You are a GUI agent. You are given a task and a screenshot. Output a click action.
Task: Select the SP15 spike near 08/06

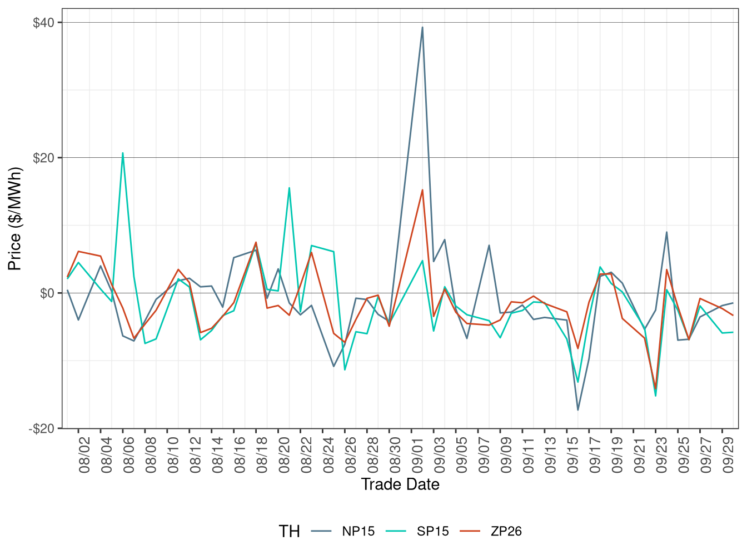(122, 152)
